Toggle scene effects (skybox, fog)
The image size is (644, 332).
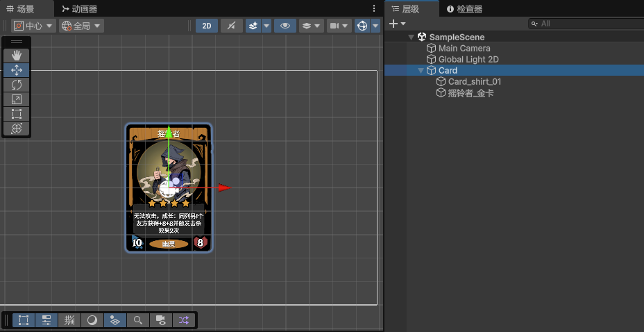tap(253, 26)
